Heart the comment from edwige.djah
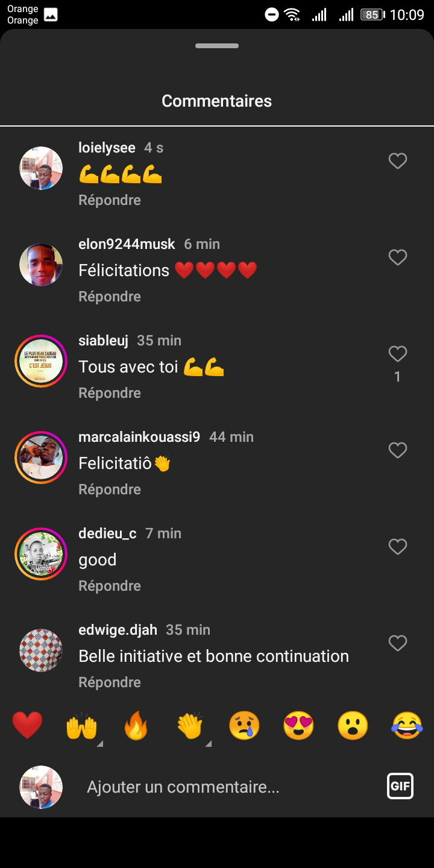Viewport: 434px width, 868px height. pos(397,643)
